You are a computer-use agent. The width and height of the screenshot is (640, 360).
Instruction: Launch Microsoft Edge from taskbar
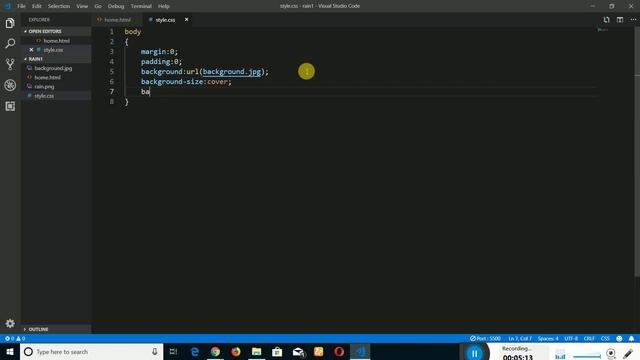point(195,351)
